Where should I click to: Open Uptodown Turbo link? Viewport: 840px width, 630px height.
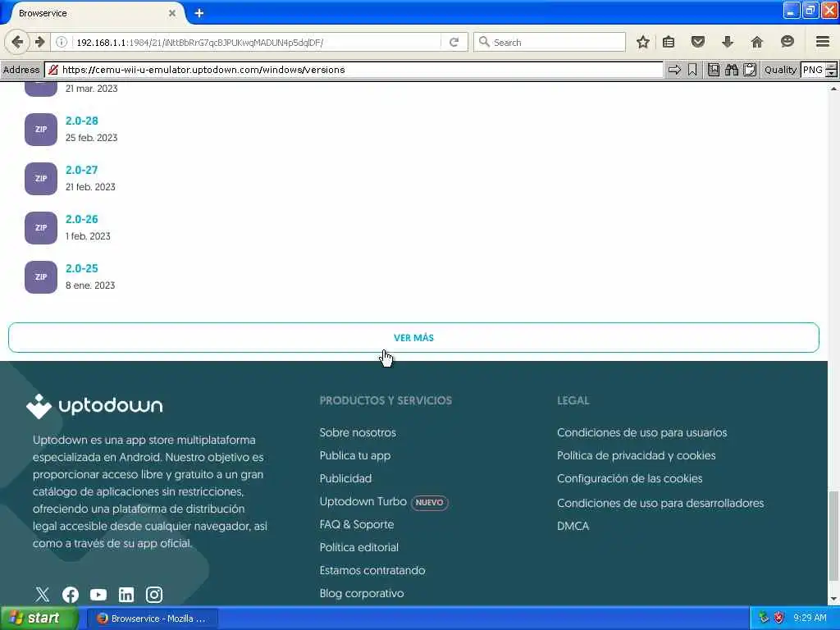pyautogui.click(x=363, y=501)
